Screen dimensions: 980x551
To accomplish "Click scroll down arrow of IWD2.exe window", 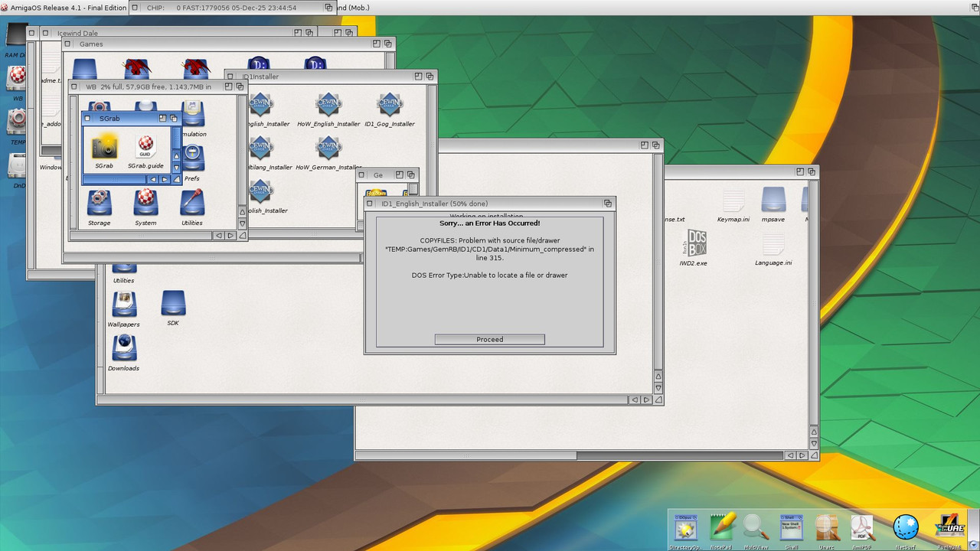I will coord(814,444).
